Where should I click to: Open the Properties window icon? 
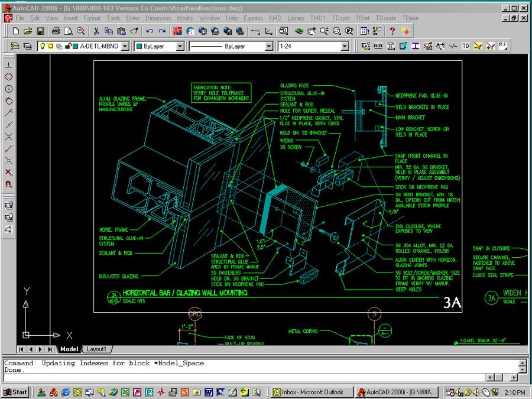tap(365, 31)
